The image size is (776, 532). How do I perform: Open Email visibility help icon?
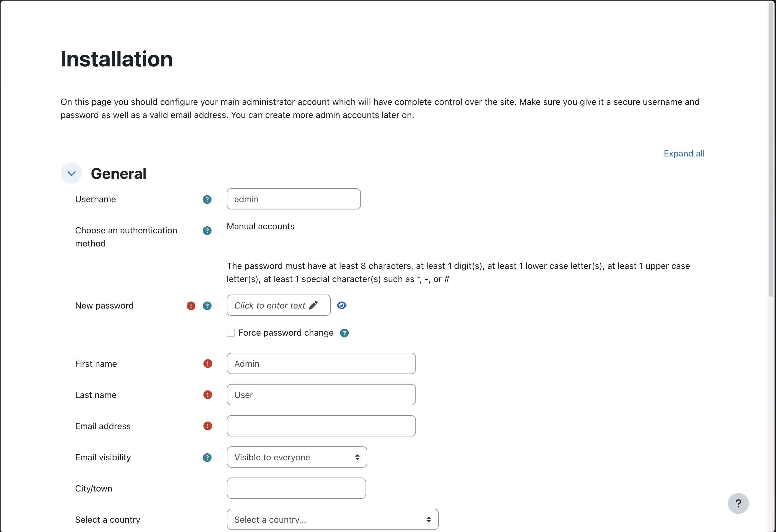coord(207,457)
